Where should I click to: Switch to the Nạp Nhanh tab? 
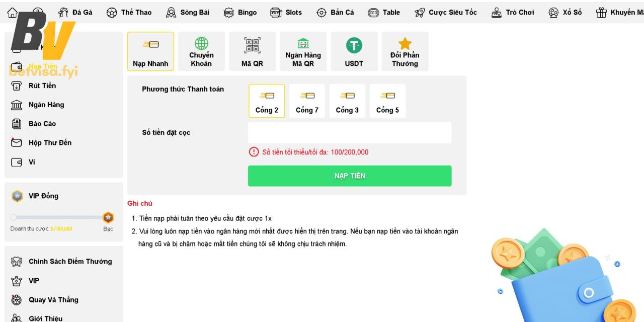coord(150,52)
